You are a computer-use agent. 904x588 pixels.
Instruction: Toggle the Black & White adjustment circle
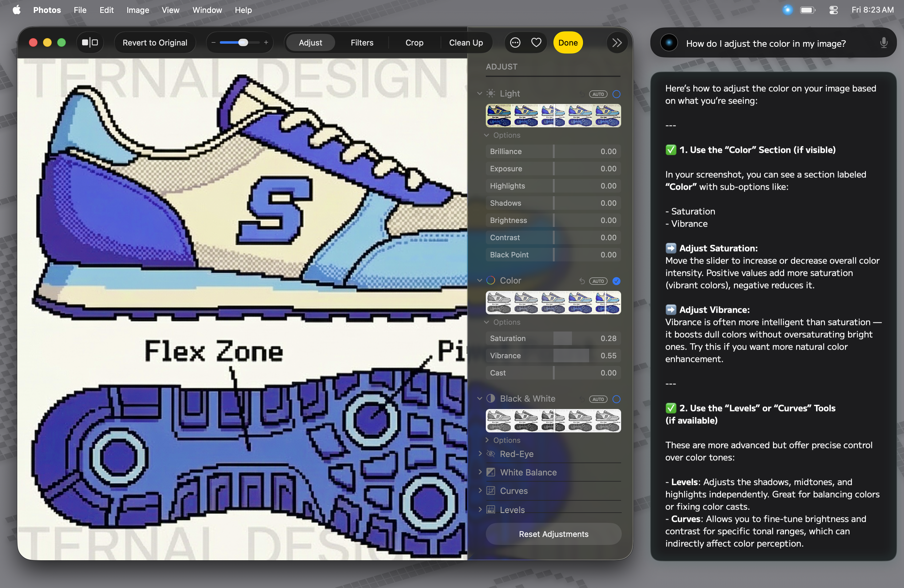coord(617,399)
